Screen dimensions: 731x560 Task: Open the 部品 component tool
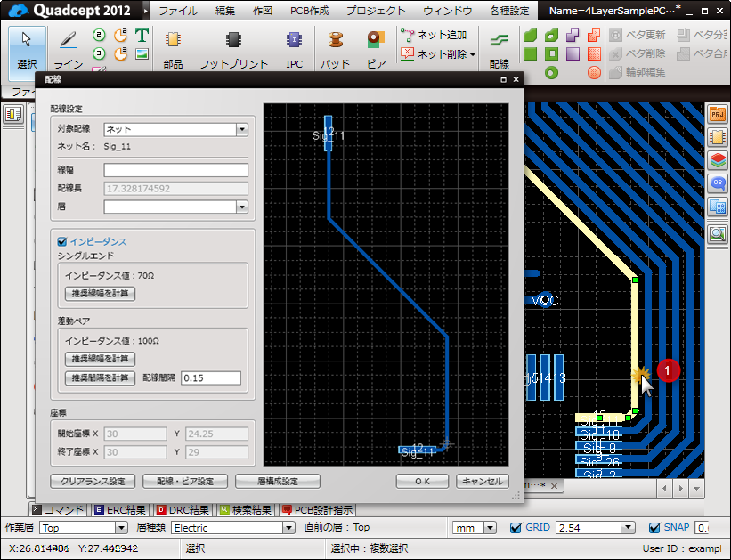[x=173, y=49]
